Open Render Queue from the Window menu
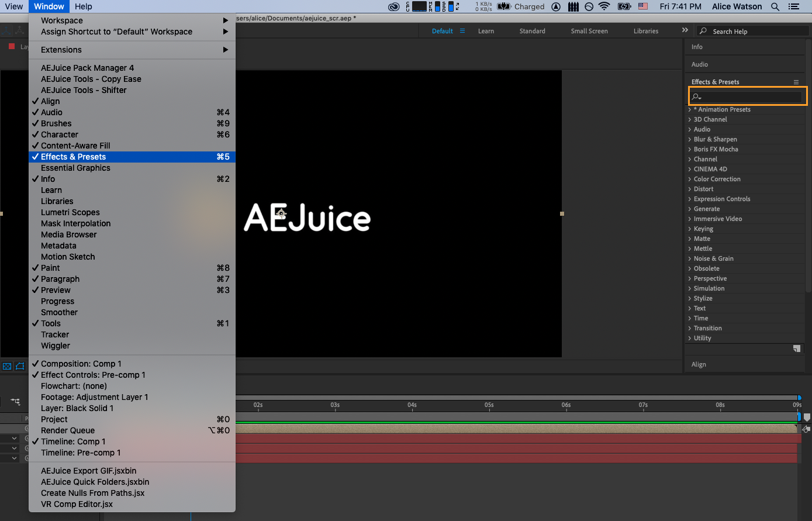 (132, 430)
